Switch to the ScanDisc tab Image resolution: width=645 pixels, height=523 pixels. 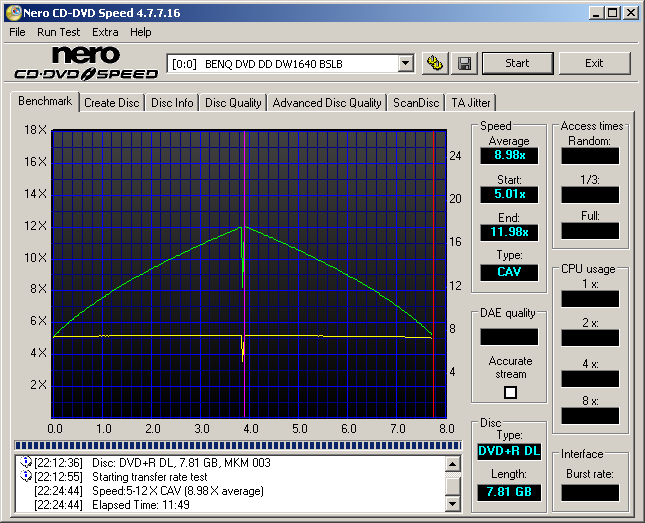[415, 102]
